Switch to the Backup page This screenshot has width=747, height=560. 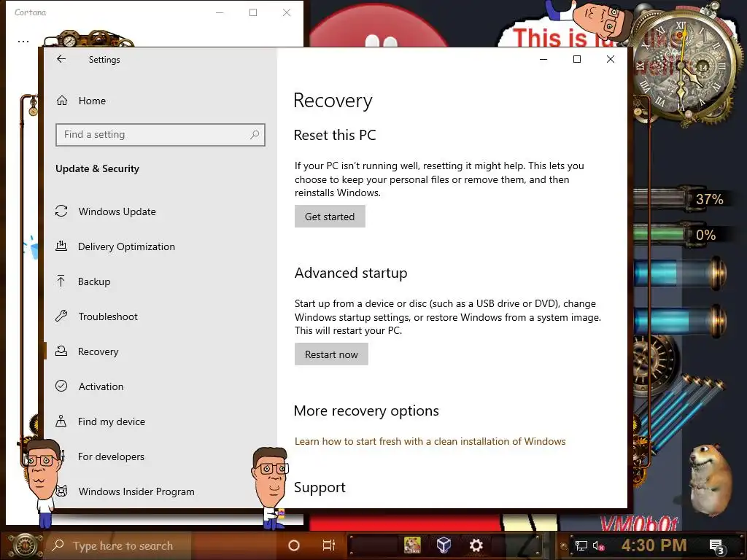coord(94,281)
